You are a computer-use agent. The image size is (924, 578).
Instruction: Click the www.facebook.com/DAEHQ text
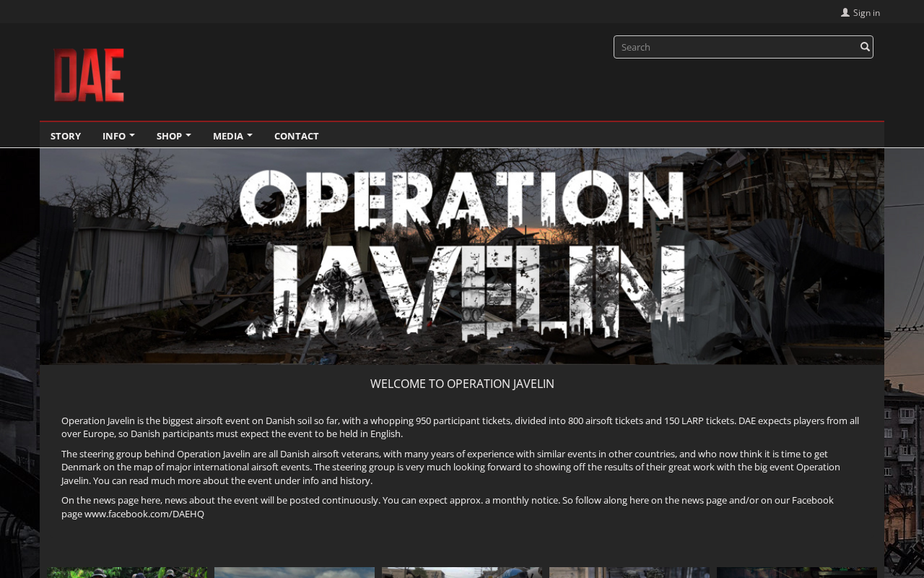[x=144, y=514]
